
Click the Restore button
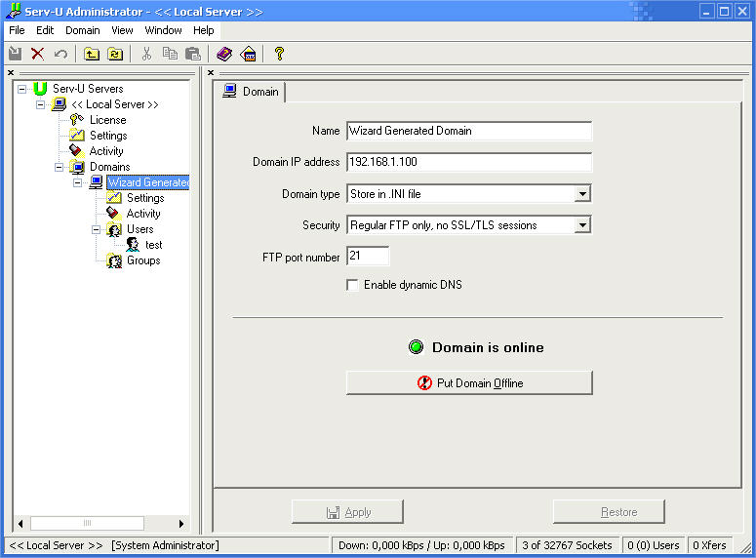tap(609, 512)
